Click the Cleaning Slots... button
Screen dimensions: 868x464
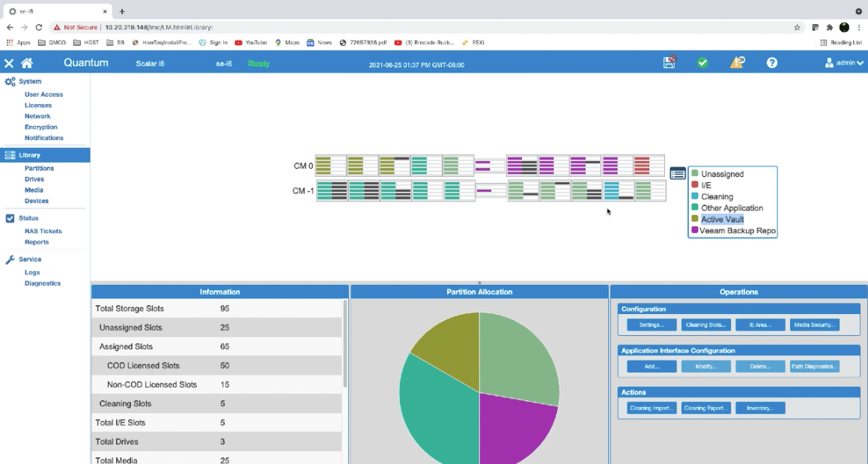705,325
